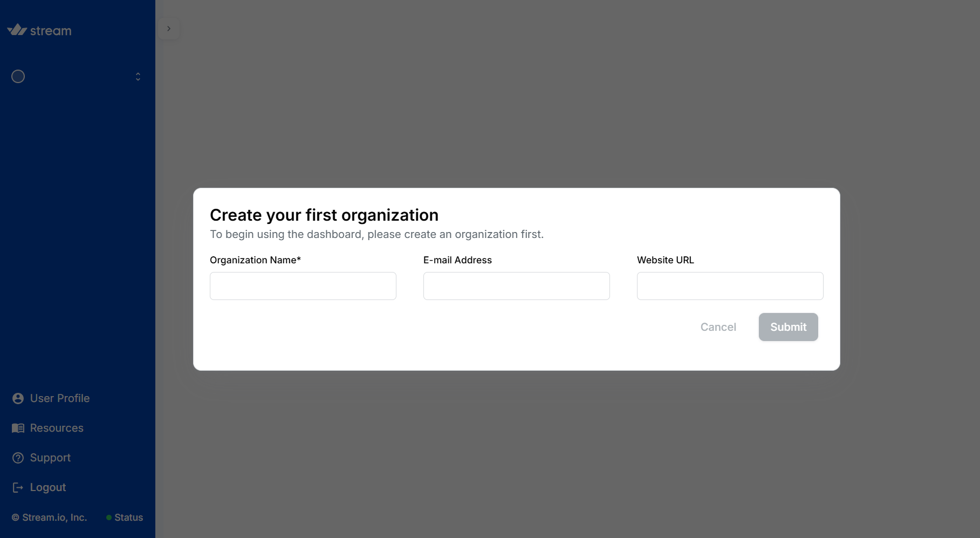The width and height of the screenshot is (980, 538).
Task: Open the Status link
Action: 128,517
